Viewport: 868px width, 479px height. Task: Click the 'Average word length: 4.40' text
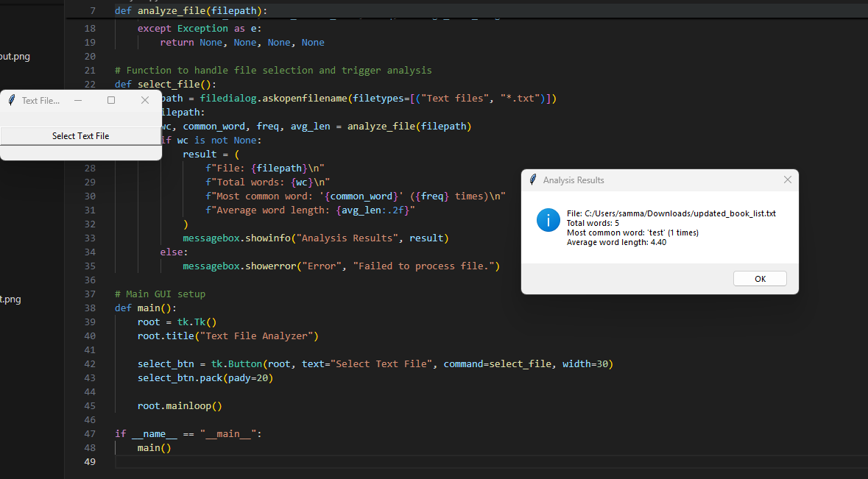(x=616, y=242)
